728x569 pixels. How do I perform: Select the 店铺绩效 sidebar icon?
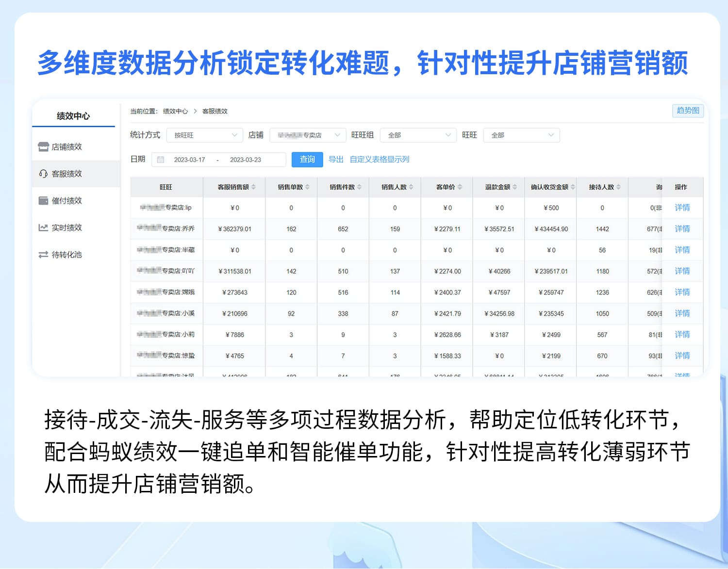[43, 146]
